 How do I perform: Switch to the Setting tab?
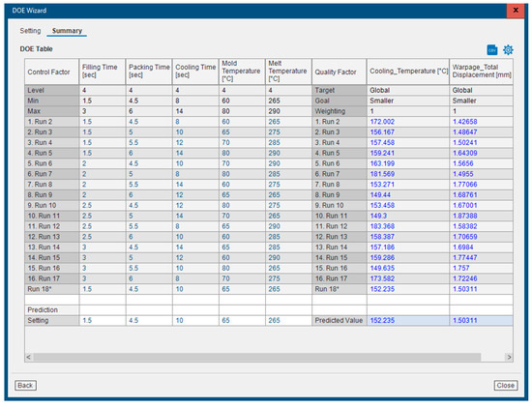[30, 31]
